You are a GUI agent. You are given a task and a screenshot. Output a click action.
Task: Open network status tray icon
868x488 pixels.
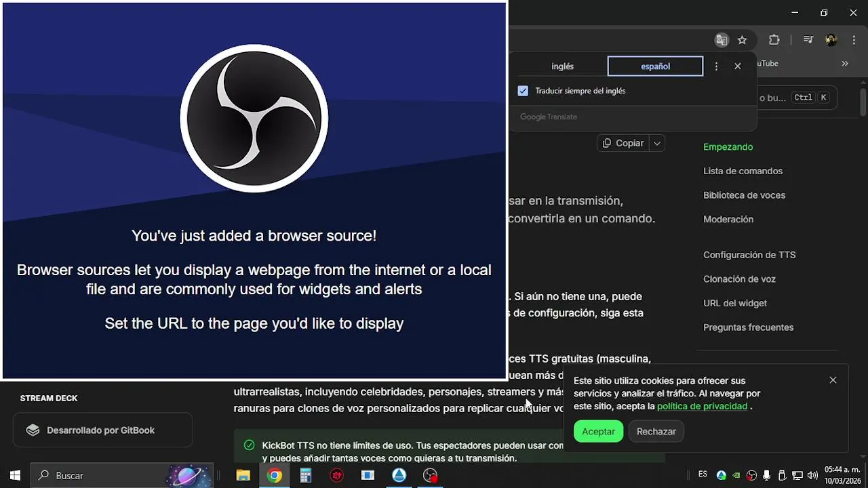[797, 476]
